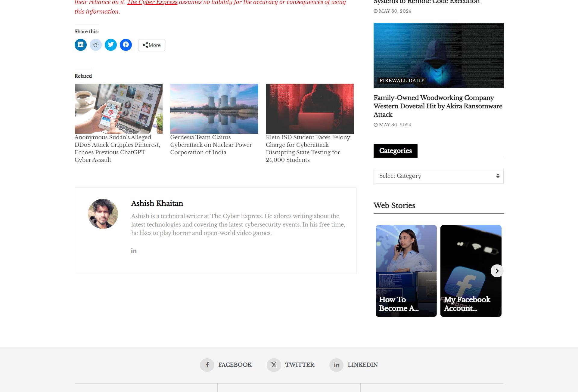Screen dimensions: 578x392
Task: Open How To Become A web story
Action: point(406,271)
